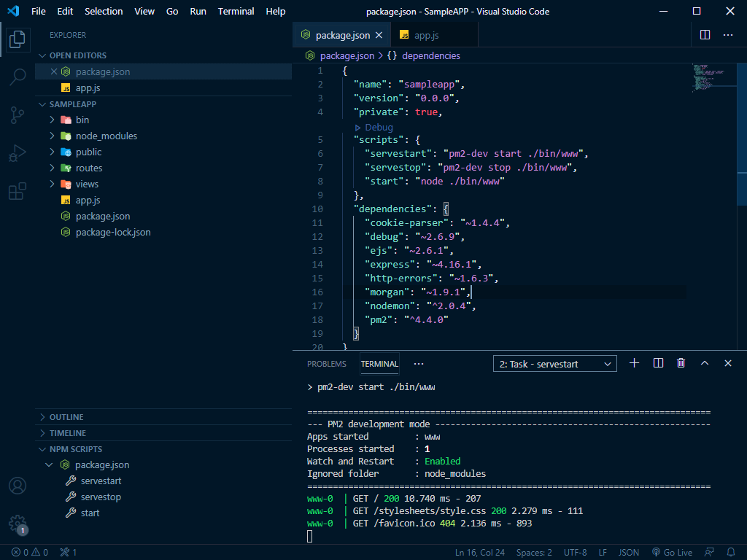Open notifications bell in status bar
This screenshot has width=747, height=560.
click(731, 553)
